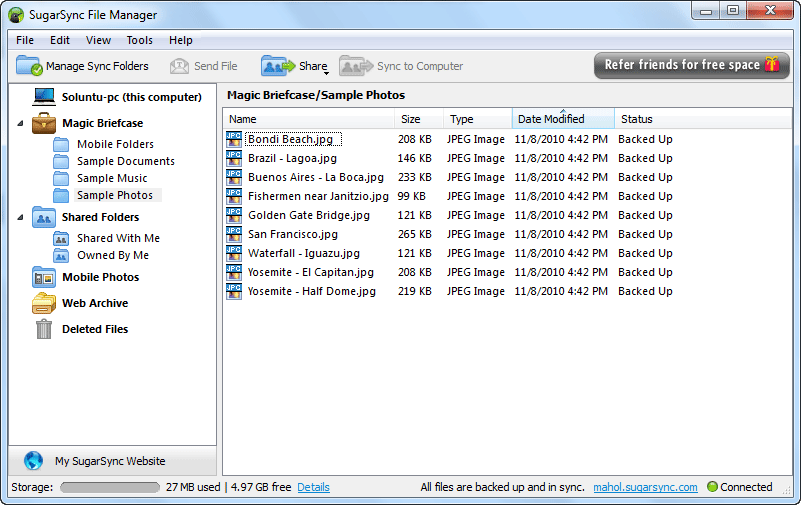Open the Tools menu
Image resolution: width=801 pixels, height=505 pixels.
pyautogui.click(x=139, y=40)
